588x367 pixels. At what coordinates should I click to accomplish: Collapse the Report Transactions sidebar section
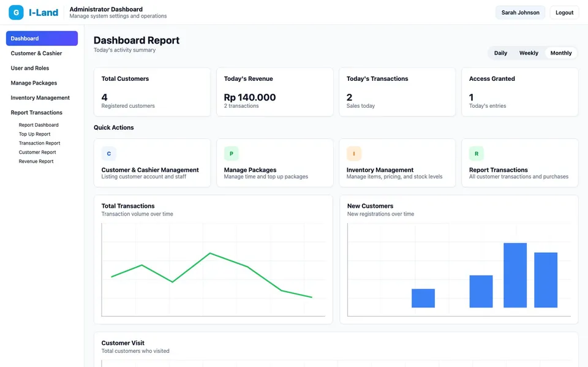point(42,113)
